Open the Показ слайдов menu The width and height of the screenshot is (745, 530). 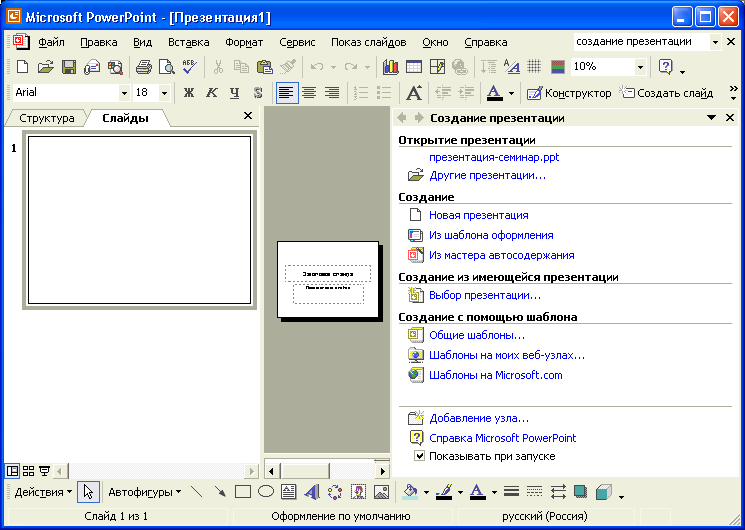tap(369, 42)
